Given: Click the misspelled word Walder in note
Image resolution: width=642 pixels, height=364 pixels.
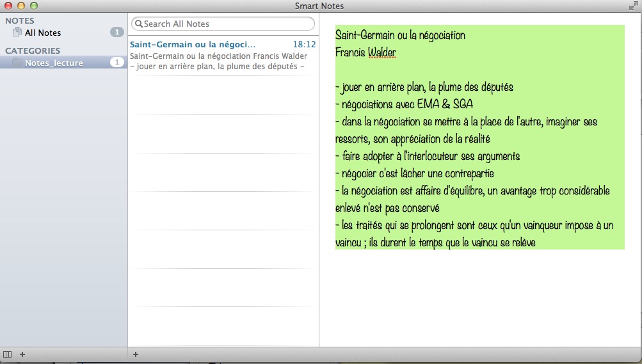Looking at the screenshot, I should tap(382, 52).
